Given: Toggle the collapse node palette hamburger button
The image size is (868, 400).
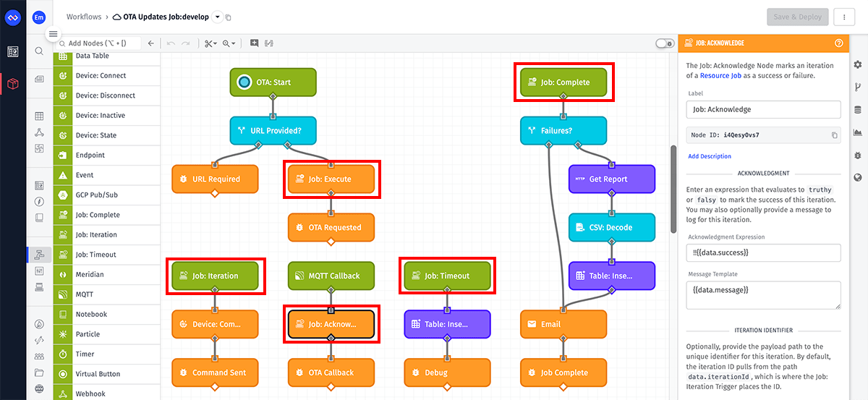Looking at the screenshot, I should (x=53, y=34).
